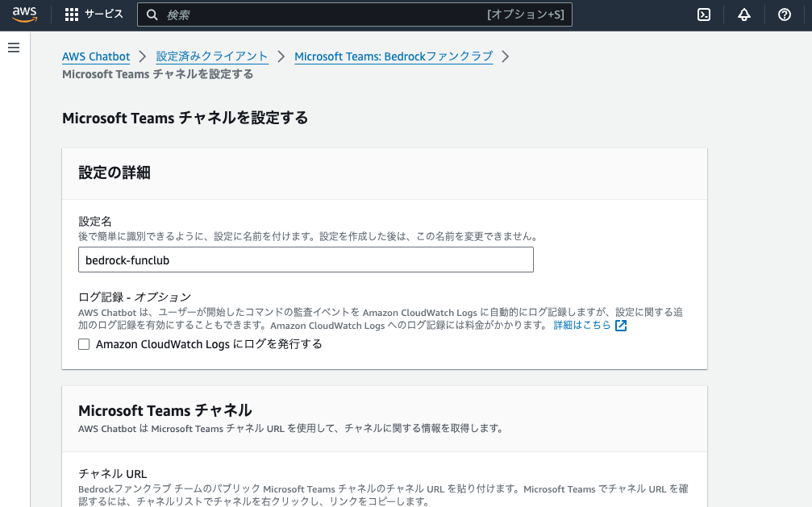This screenshot has width=812, height=507.
Task: Click the チャネル URL label
Action: coord(112,474)
